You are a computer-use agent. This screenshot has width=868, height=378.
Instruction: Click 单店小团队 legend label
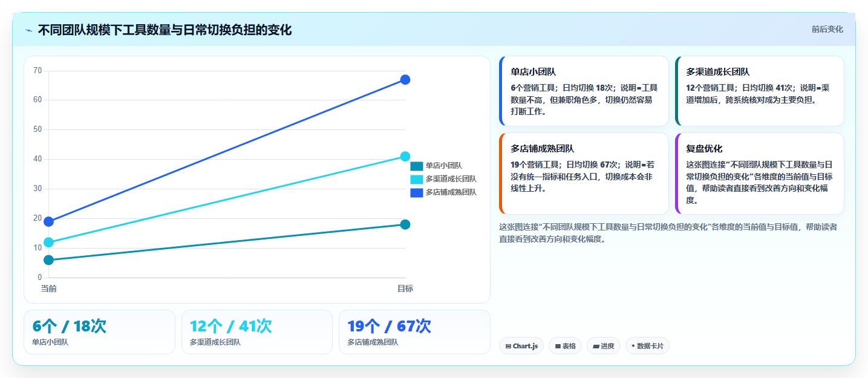point(443,166)
